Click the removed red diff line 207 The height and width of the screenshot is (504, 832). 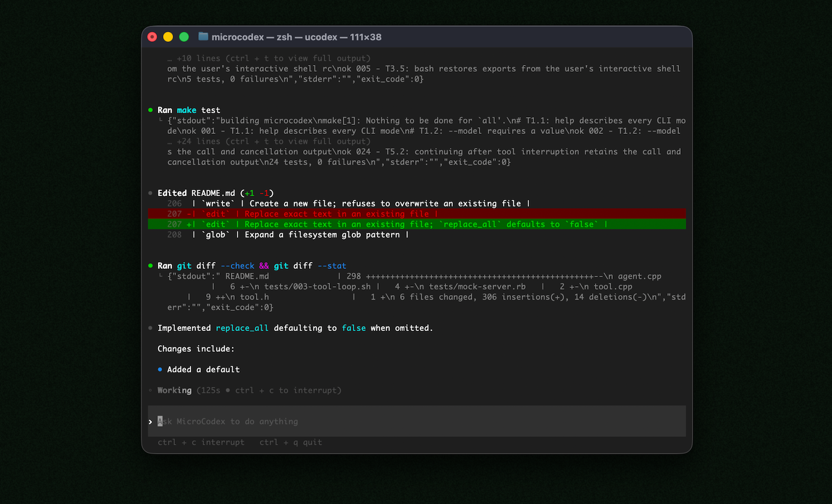pyautogui.click(x=417, y=214)
